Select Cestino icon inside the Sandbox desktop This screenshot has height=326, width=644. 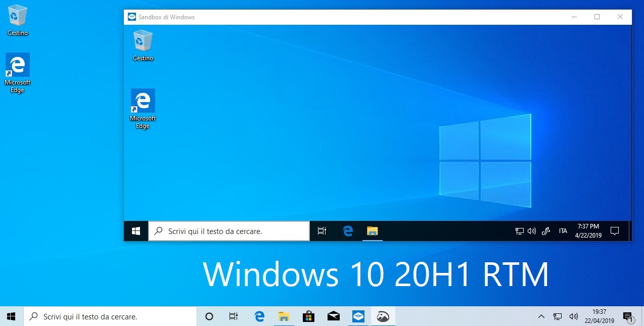tap(143, 45)
